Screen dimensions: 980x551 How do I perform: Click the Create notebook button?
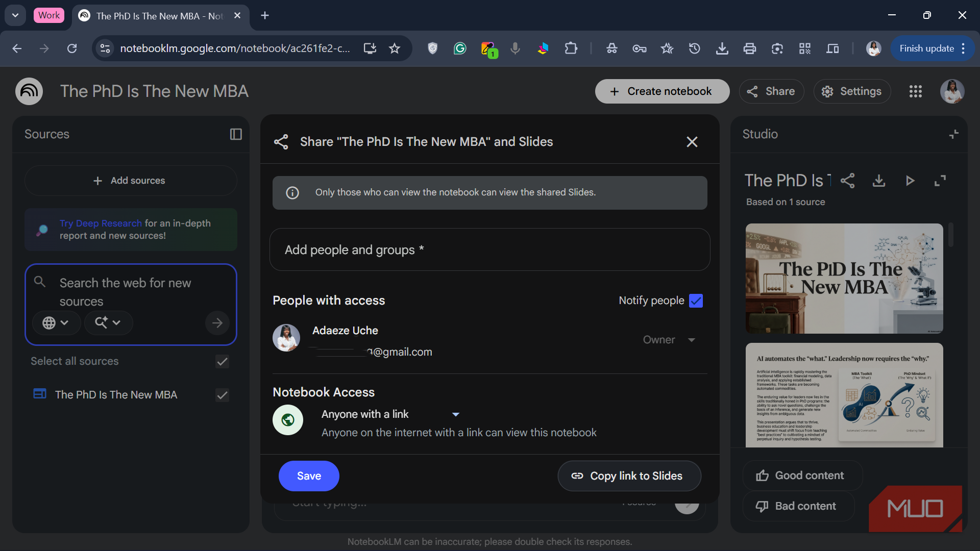coord(662,91)
